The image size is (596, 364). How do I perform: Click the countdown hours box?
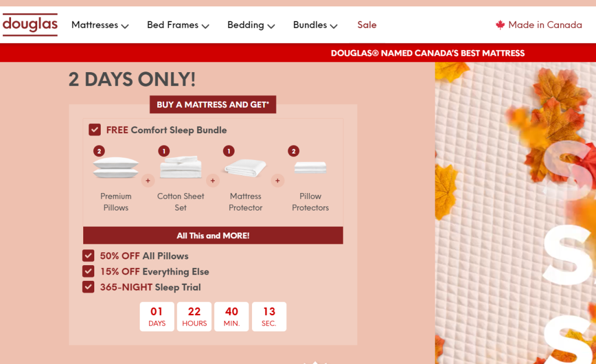[x=194, y=316]
